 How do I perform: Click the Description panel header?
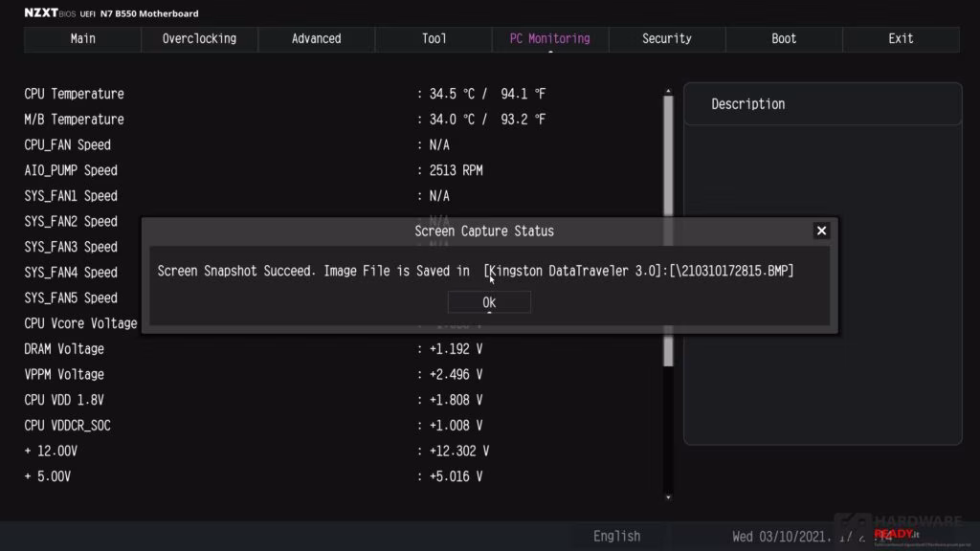(x=822, y=104)
